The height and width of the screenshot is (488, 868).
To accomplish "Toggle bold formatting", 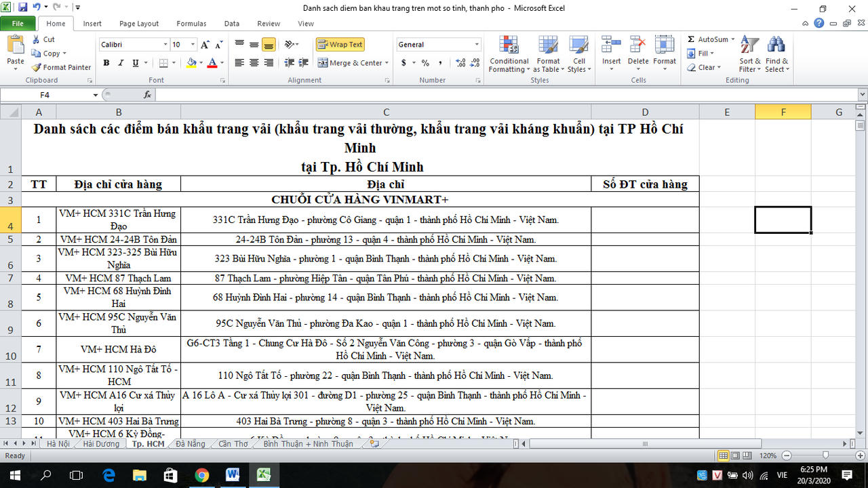I will pyautogui.click(x=106, y=63).
